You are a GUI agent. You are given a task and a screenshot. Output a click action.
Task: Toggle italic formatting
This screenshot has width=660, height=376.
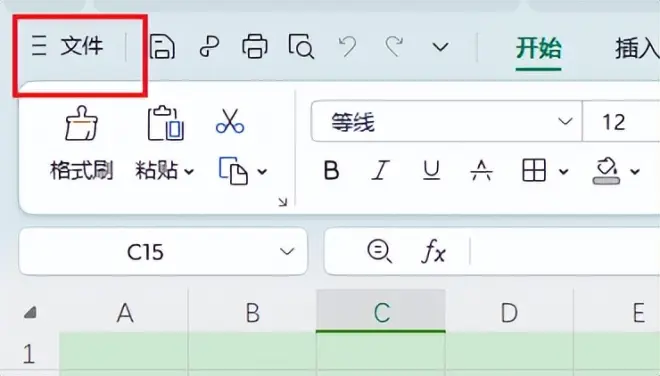coord(381,171)
